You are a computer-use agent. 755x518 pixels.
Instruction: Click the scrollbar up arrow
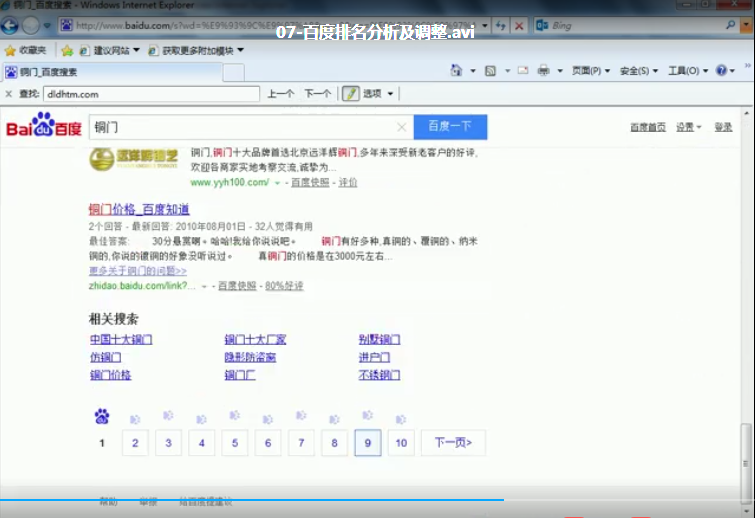(x=746, y=114)
